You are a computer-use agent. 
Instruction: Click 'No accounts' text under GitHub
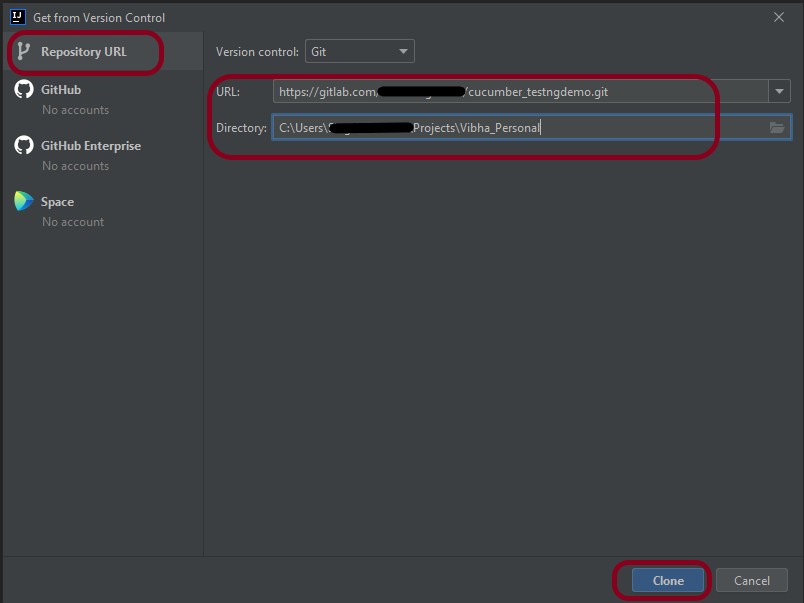pyautogui.click(x=75, y=110)
